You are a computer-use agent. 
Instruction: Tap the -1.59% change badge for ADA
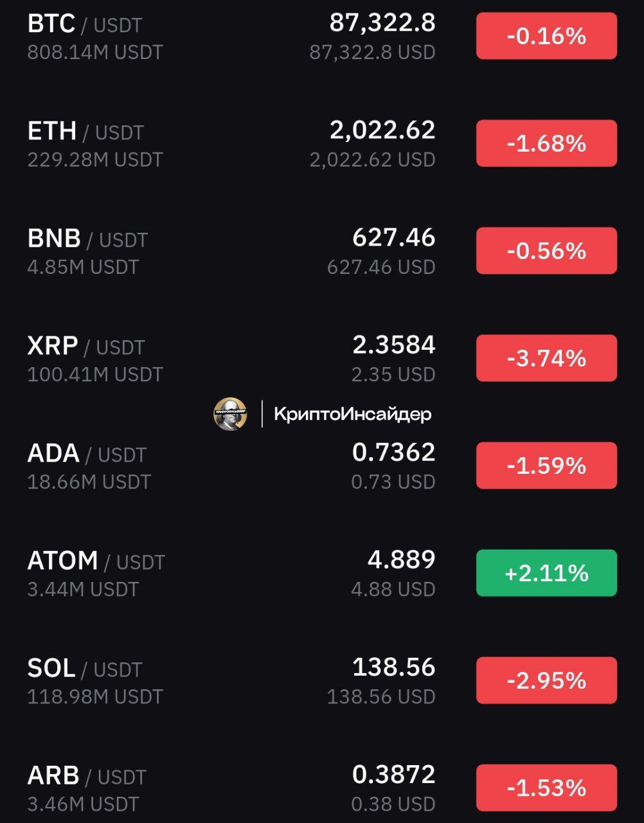(546, 466)
